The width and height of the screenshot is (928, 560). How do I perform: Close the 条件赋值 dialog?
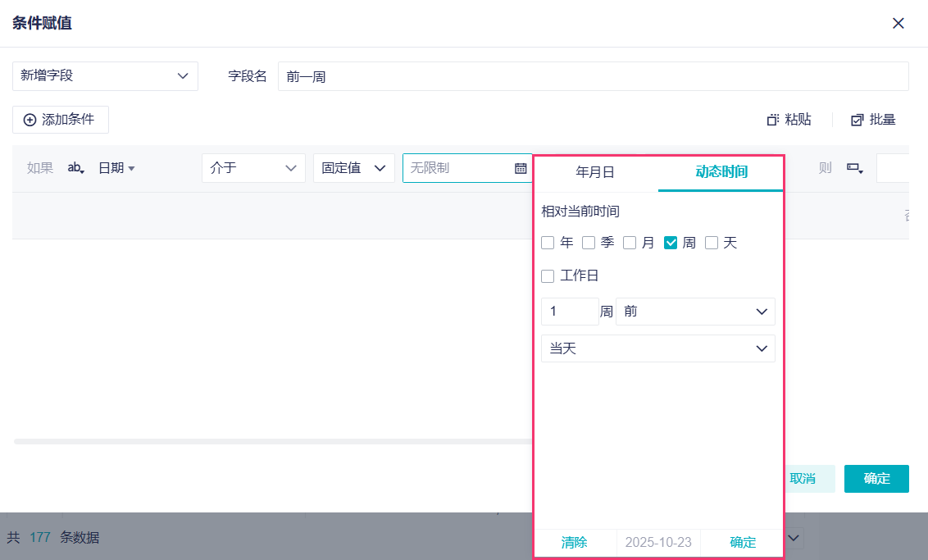(898, 23)
